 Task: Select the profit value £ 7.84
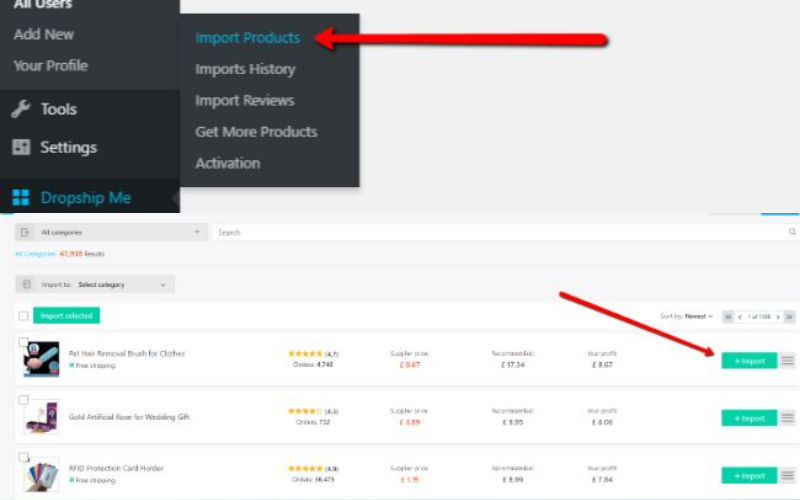click(602, 479)
